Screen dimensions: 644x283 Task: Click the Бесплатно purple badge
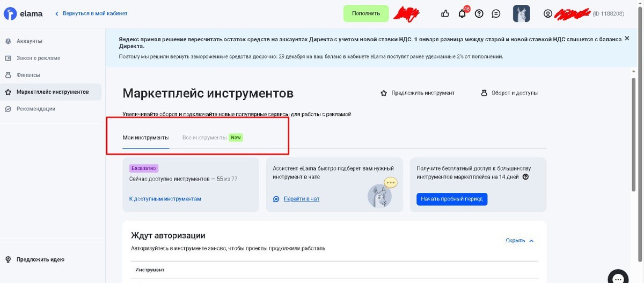click(x=144, y=168)
